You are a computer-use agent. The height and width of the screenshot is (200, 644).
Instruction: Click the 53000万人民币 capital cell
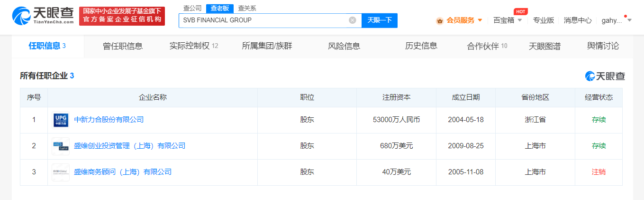397,120
